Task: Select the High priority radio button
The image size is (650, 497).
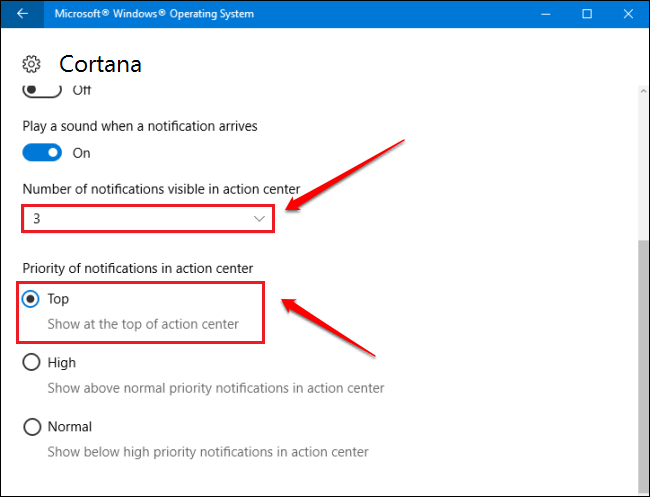Action: point(31,362)
